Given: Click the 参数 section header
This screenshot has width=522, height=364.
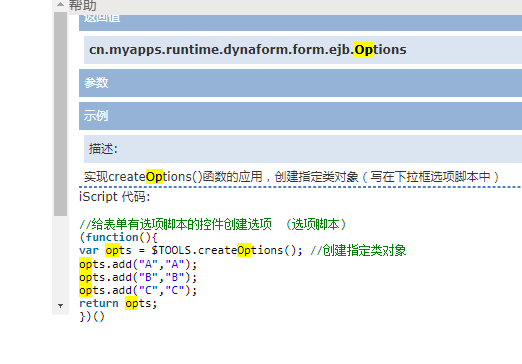Looking at the screenshot, I should click(x=300, y=83).
